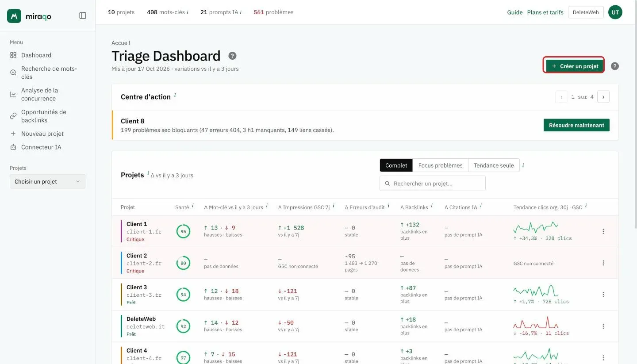Show info for Centre d'action

175,95
